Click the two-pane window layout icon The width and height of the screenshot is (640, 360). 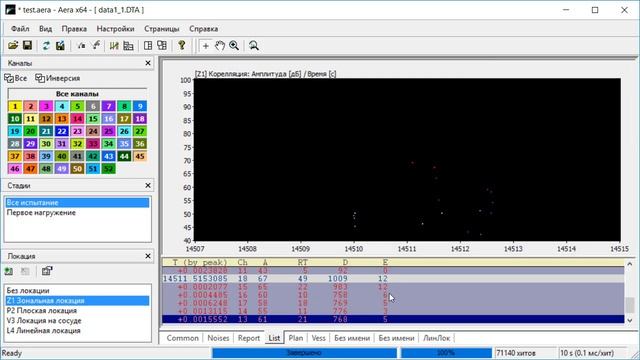[x=148, y=46]
